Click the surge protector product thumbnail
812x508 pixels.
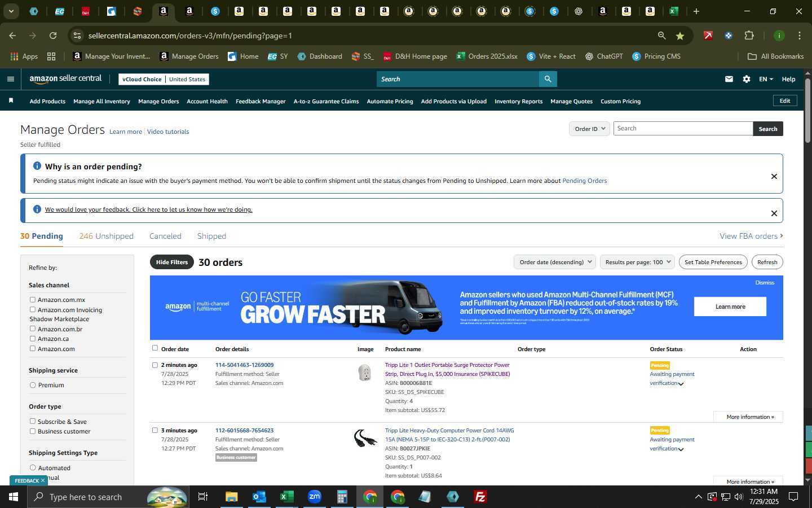365,373
